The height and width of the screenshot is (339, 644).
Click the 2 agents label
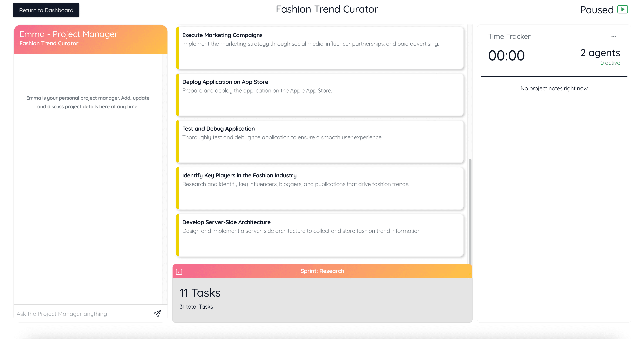click(600, 53)
